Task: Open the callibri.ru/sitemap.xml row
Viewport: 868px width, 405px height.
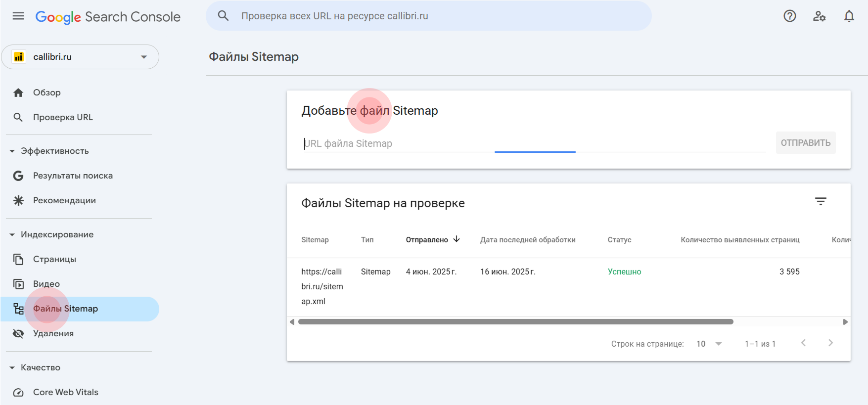Action: (322, 286)
